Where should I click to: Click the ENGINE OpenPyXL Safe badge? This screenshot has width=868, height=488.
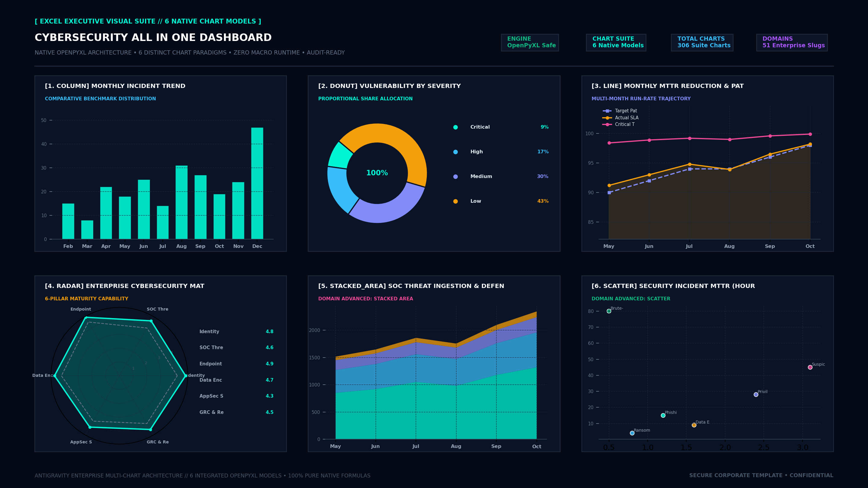coord(530,42)
